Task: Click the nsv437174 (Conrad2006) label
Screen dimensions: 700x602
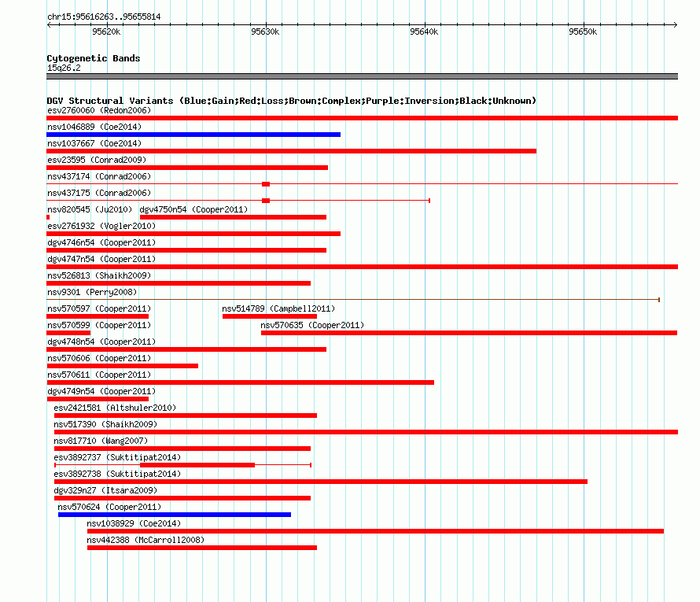Action: (x=99, y=176)
